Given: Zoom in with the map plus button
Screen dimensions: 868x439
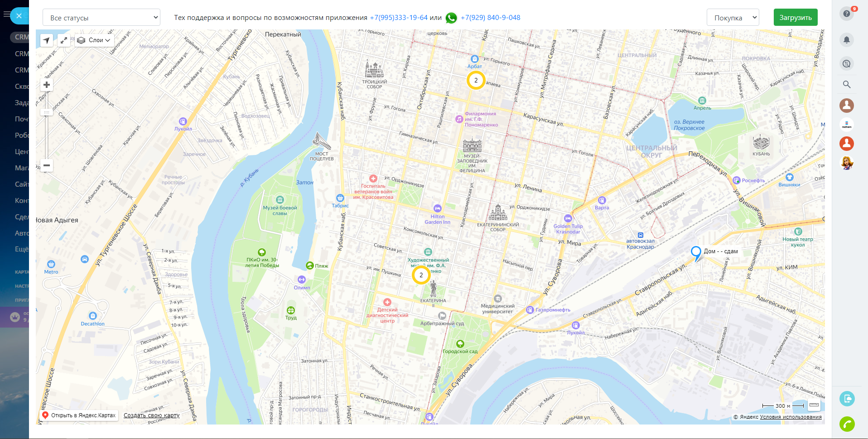Looking at the screenshot, I should pos(47,85).
